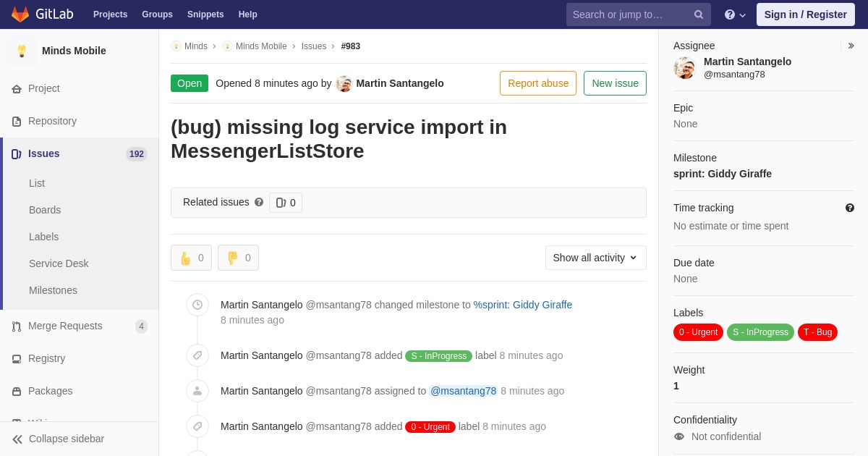
Task: Open Show all activity dropdown
Action: point(596,258)
